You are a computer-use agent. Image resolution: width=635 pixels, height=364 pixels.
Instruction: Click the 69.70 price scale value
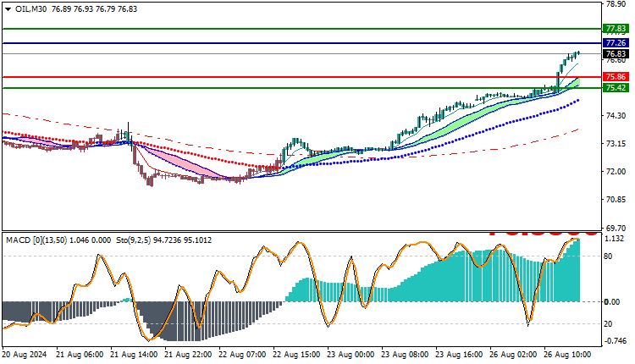coord(616,228)
